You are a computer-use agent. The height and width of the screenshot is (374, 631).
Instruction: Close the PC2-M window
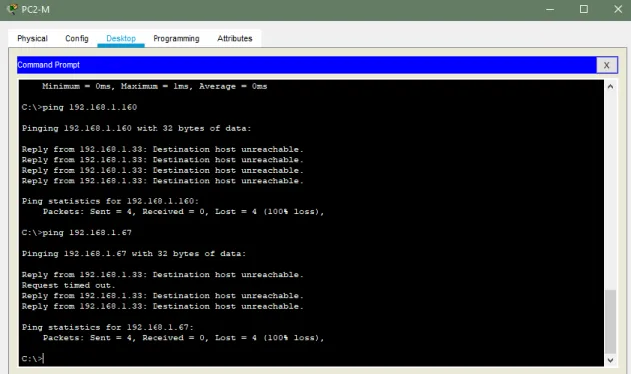(x=618, y=9)
